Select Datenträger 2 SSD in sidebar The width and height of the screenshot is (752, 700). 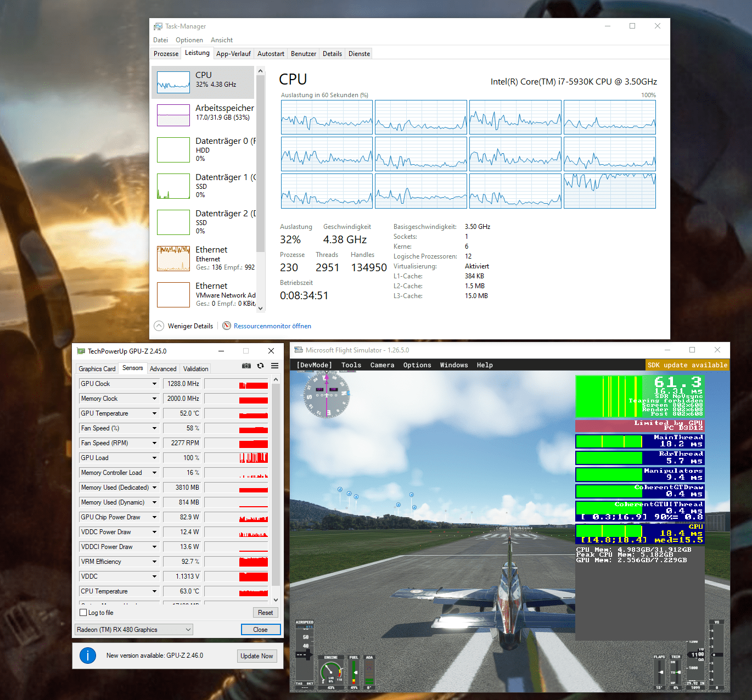coord(203,222)
